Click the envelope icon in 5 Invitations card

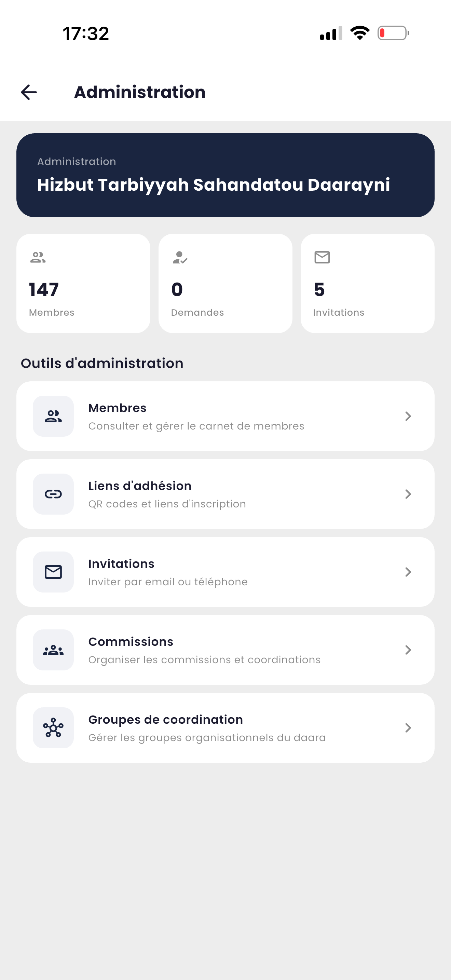click(x=322, y=258)
